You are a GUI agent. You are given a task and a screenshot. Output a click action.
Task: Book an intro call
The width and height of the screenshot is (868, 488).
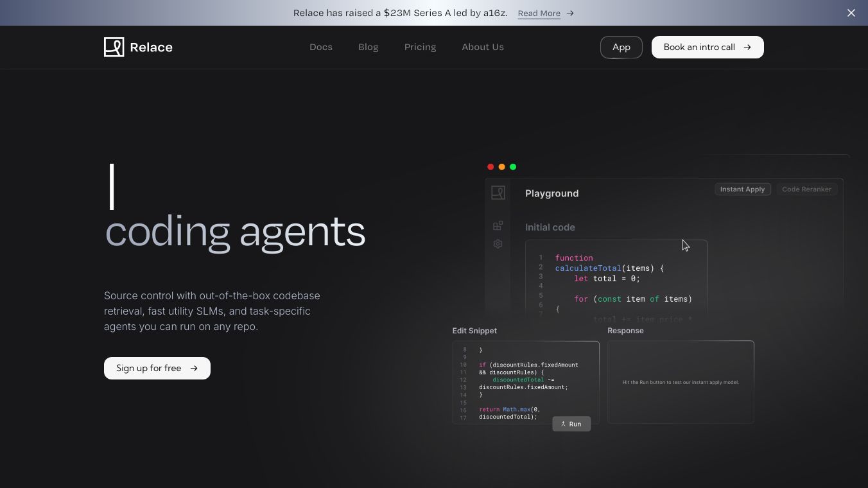(x=707, y=47)
